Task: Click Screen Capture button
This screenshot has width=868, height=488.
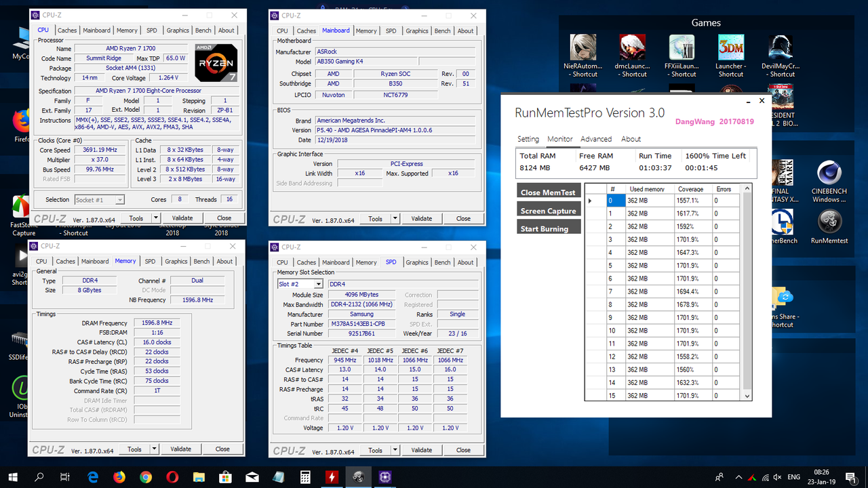Action: tap(549, 210)
